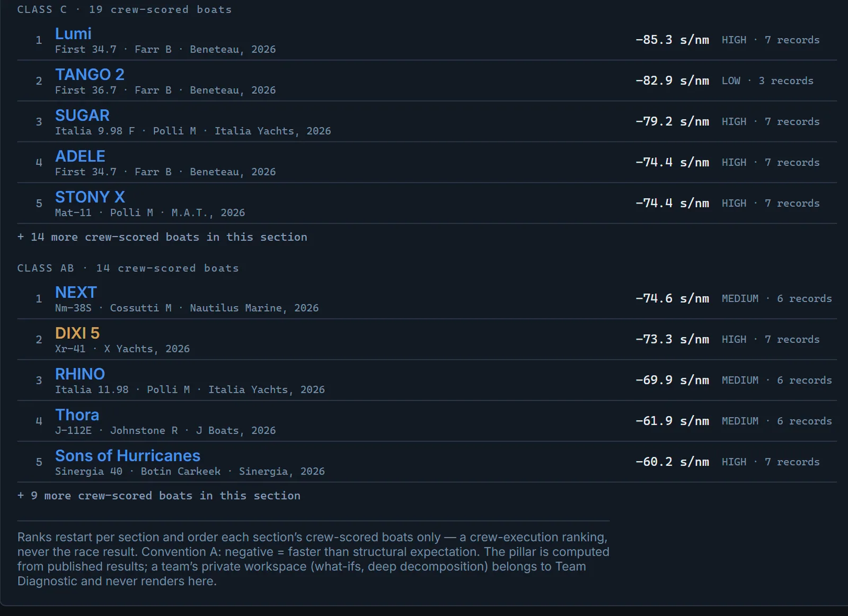Click the 'Ranks restart per section' footnote paragraph
848x616 pixels.
click(313, 559)
